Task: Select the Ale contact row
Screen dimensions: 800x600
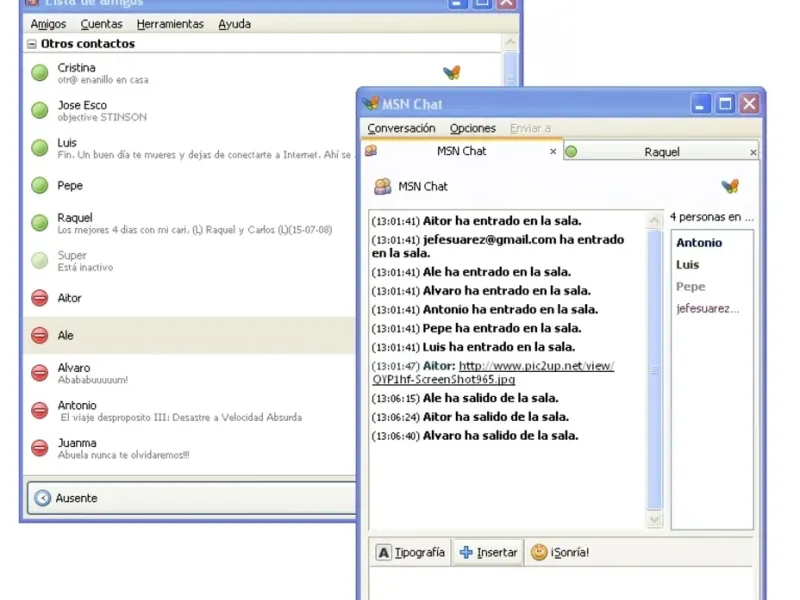Action: pos(189,336)
